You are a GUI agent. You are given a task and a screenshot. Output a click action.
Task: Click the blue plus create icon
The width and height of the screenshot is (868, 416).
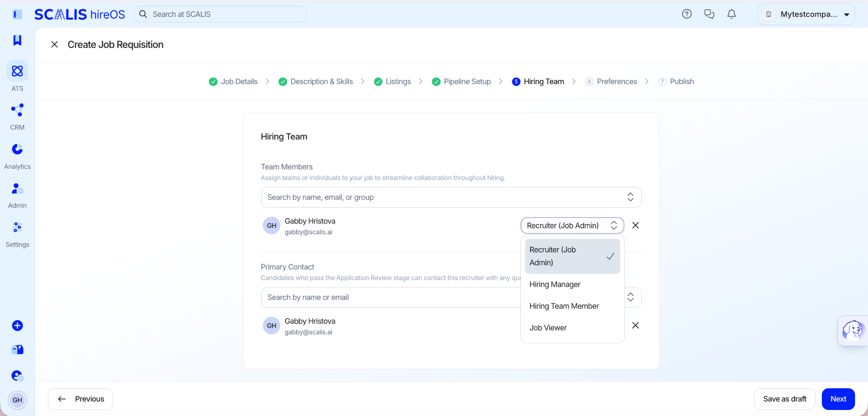[x=17, y=326]
